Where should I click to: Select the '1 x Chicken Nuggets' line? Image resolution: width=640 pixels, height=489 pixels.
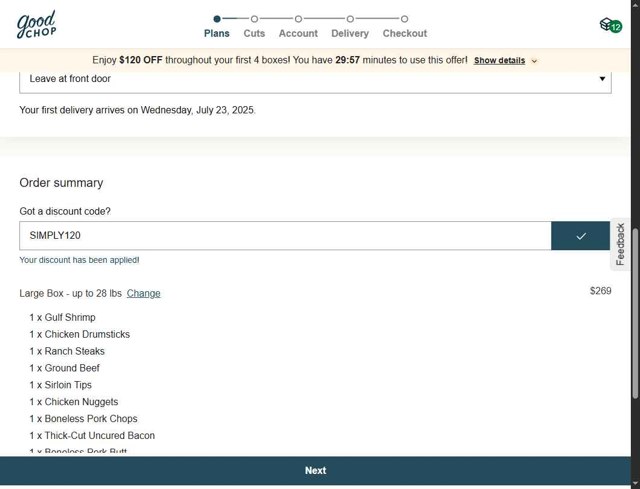pyautogui.click(x=74, y=402)
